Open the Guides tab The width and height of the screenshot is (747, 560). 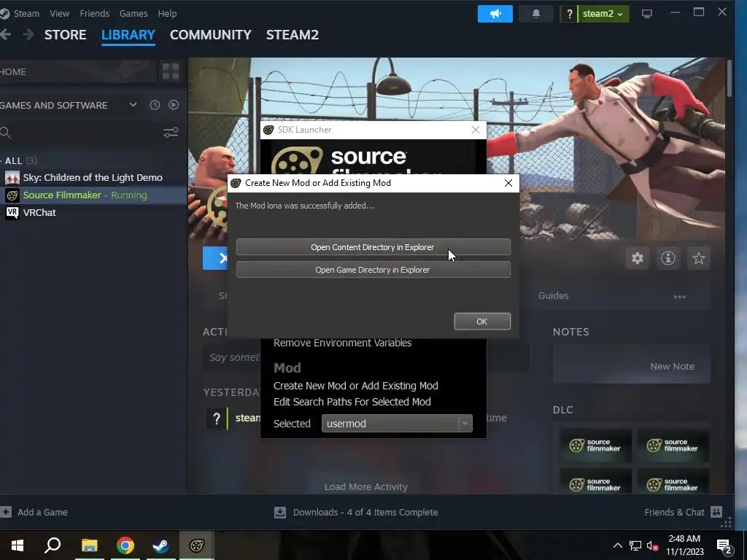(553, 296)
